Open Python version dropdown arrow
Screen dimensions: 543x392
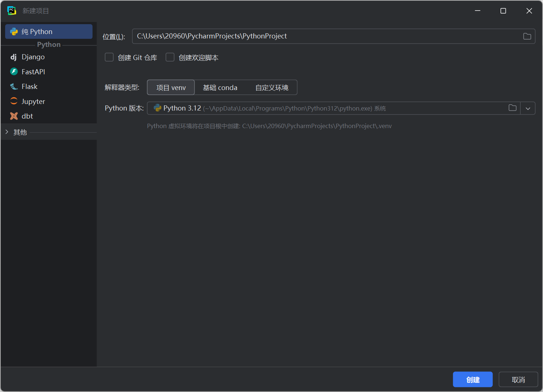(x=528, y=108)
